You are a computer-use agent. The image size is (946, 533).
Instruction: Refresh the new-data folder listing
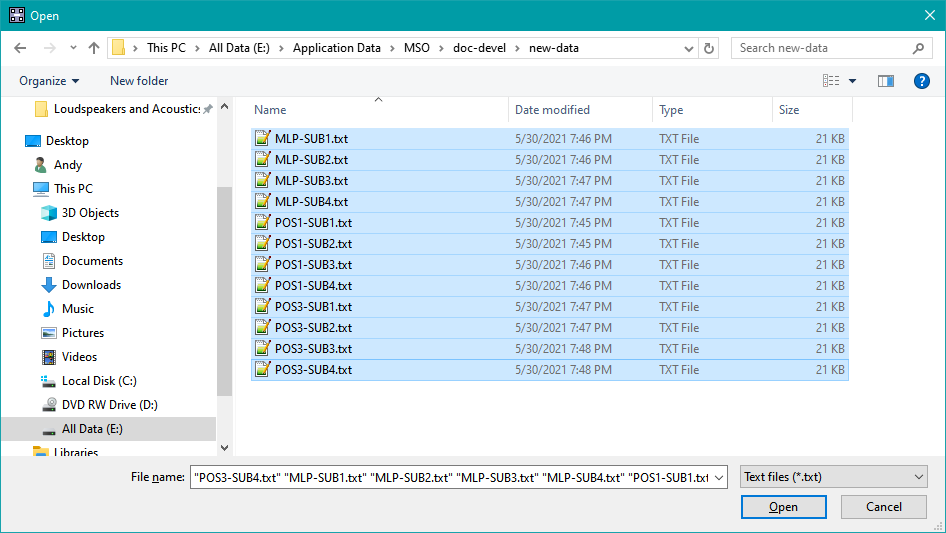(709, 48)
